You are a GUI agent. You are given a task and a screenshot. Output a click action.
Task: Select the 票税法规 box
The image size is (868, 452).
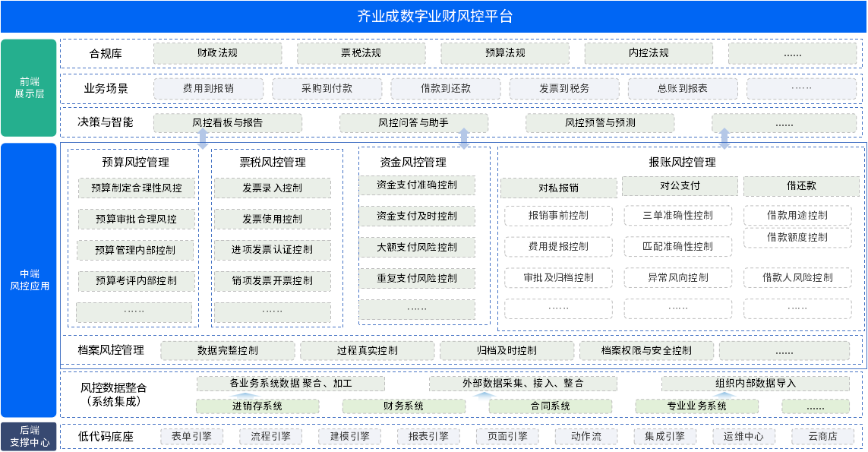(361, 53)
